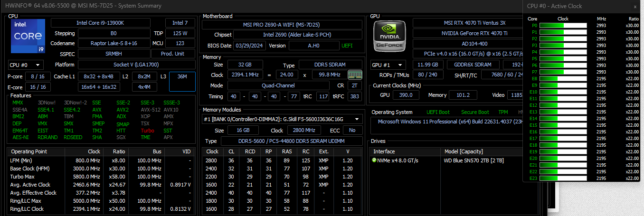Click the module type DDR5-5600 / PC5-44800 field

291,141
